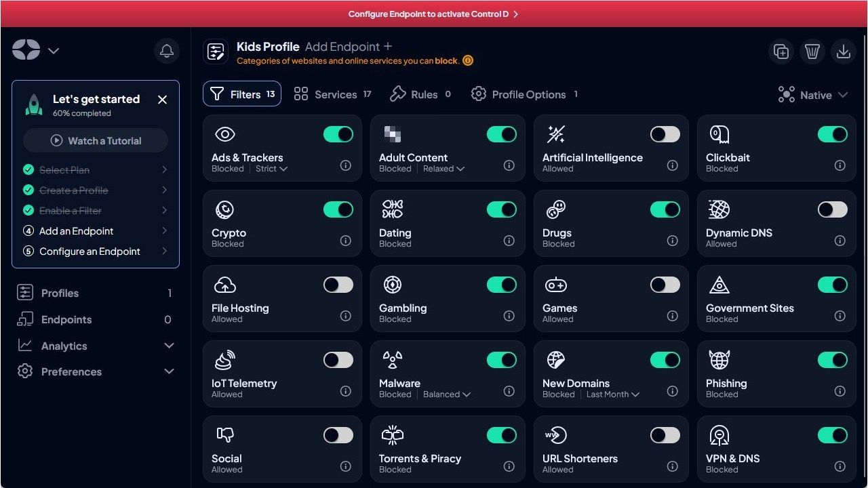Disable the Ads & Trackers filter
The image size is (868, 488).
coord(338,134)
